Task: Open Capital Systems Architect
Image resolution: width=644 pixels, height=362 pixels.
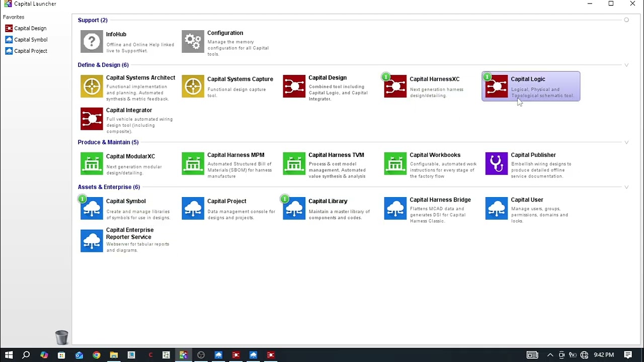Action: pyautogui.click(x=128, y=87)
